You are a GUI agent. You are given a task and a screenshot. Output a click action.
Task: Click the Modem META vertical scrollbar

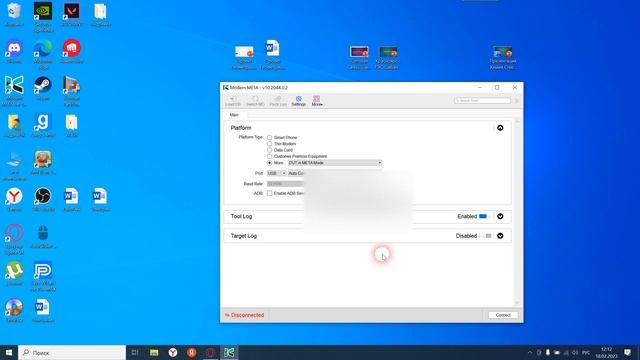point(517,211)
